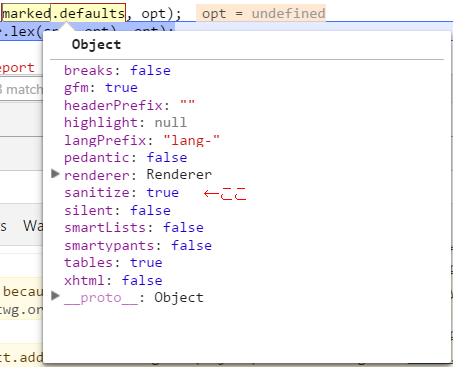Click the tables: true property
Image resolution: width=453 pixels, height=367 pixels.
pos(113,263)
